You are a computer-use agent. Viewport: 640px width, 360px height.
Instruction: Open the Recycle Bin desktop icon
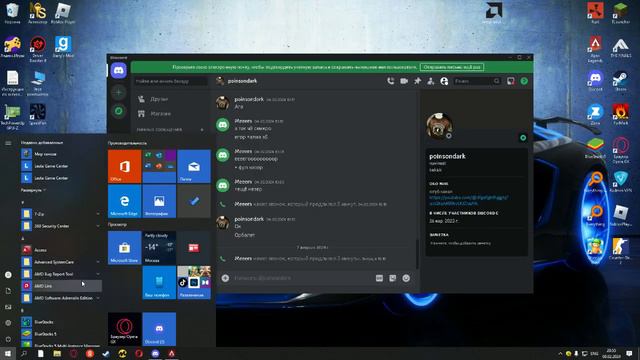click(x=12, y=14)
